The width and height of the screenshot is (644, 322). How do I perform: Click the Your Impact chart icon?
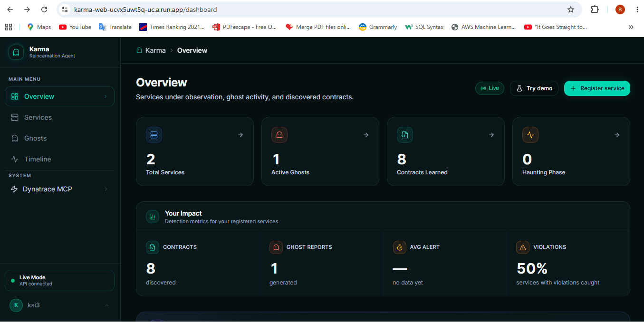(153, 217)
